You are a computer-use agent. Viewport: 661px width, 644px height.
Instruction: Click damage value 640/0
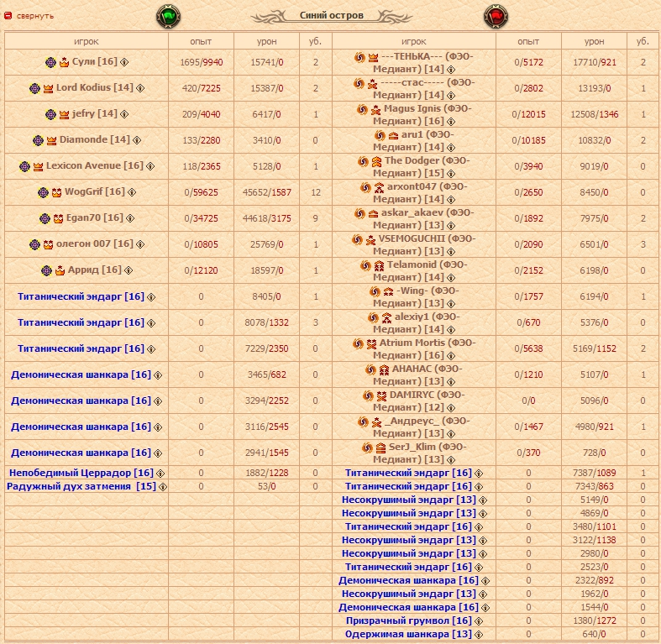[x=595, y=634]
